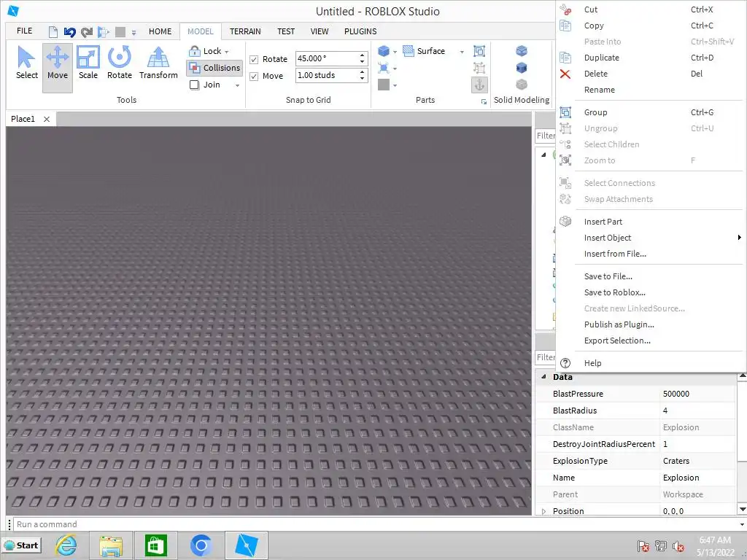The width and height of the screenshot is (747, 560).
Task: Click the New file icon in quick access
Action: pyautogui.click(x=53, y=32)
